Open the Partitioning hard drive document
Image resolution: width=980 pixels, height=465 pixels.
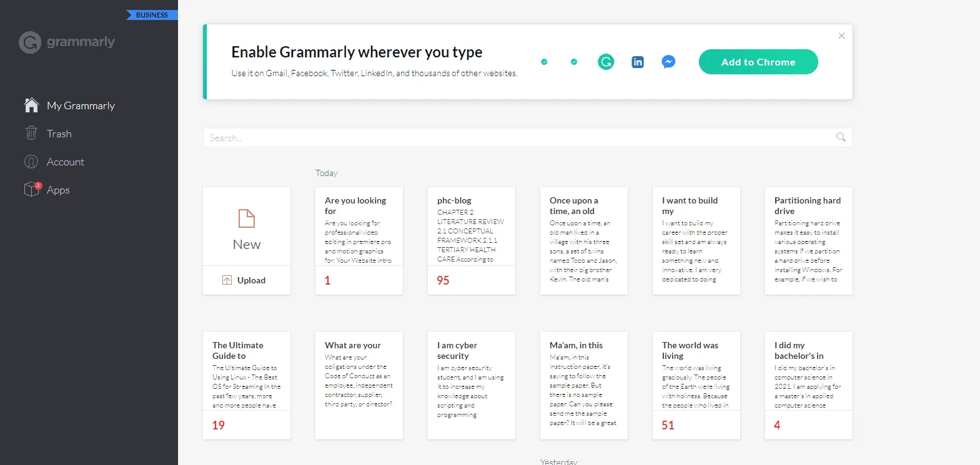(x=809, y=241)
